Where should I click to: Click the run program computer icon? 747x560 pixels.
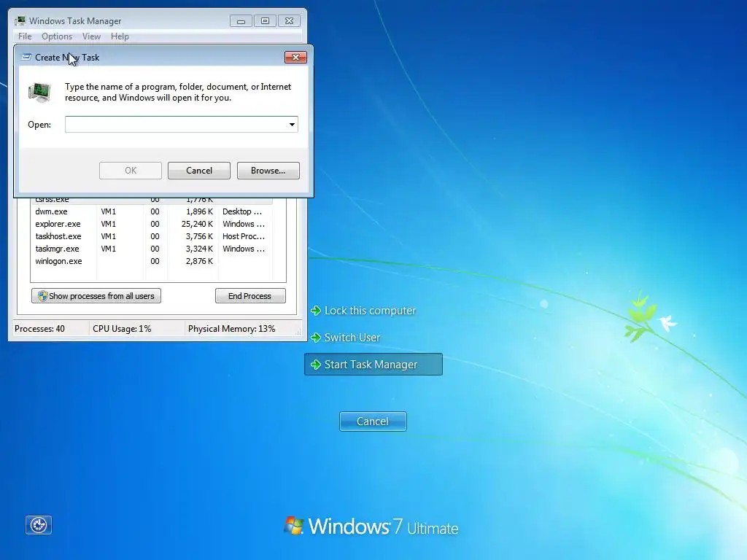coord(39,93)
